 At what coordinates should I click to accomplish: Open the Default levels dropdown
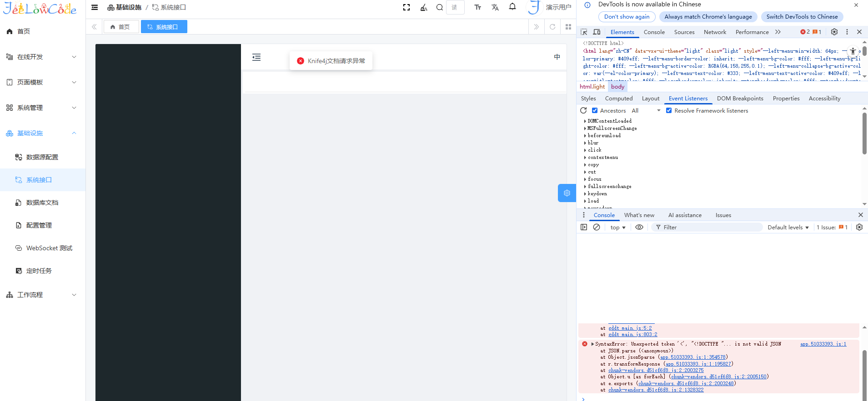788,227
